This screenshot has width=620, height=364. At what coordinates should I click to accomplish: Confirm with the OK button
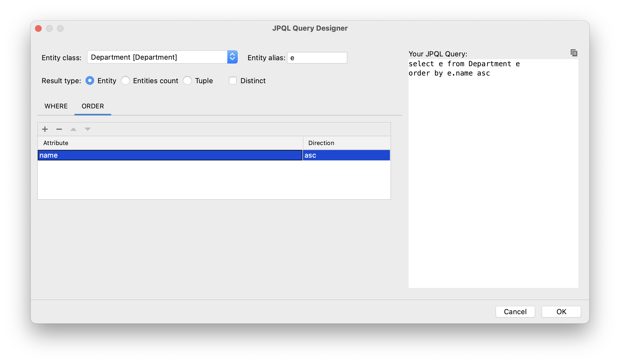click(x=561, y=312)
